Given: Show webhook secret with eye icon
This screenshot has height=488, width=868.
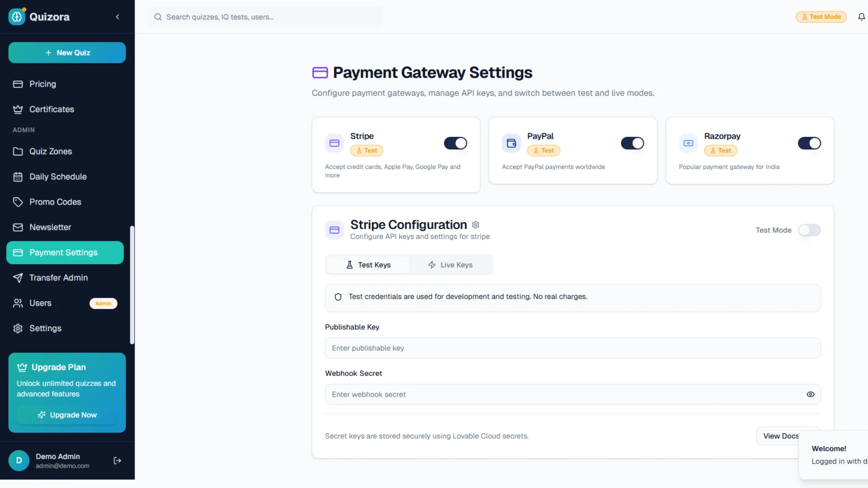Looking at the screenshot, I should pyautogui.click(x=811, y=394).
